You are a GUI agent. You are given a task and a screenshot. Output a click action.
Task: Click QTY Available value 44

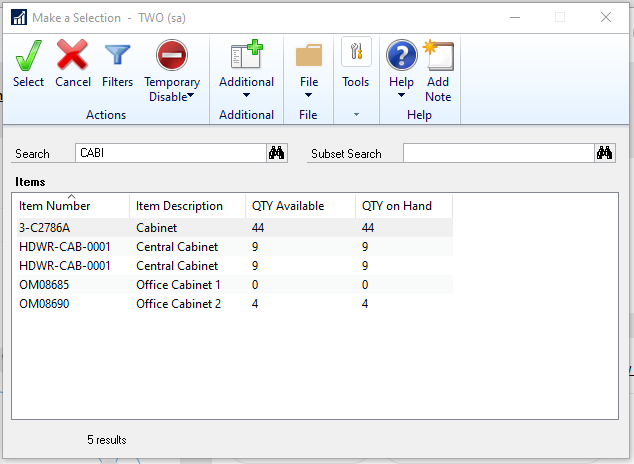(258, 228)
